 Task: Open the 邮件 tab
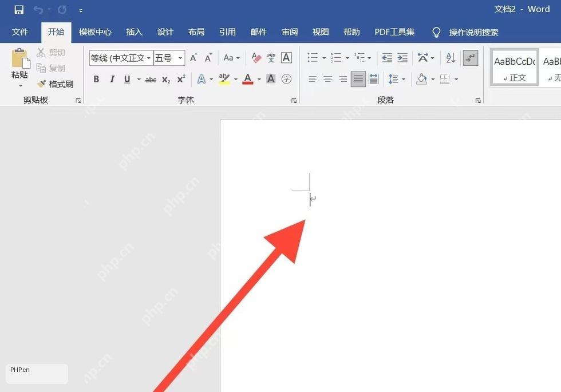[259, 32]
